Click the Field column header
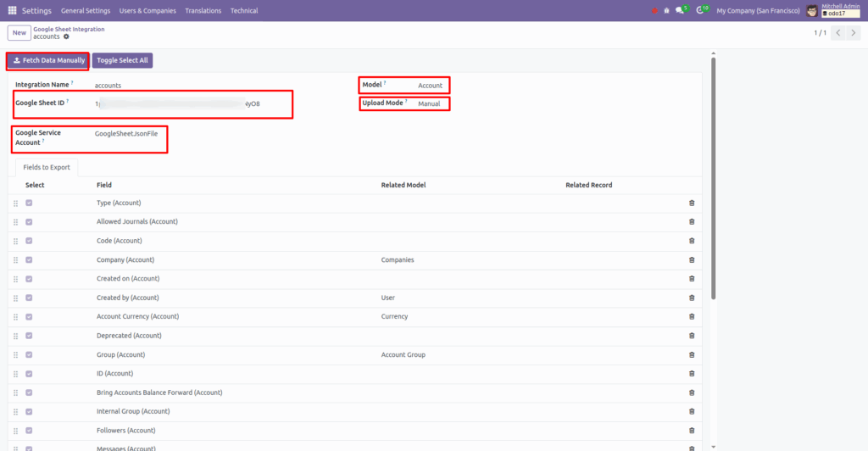The height and width of the screenshot is (451, 868). point(104,185)
